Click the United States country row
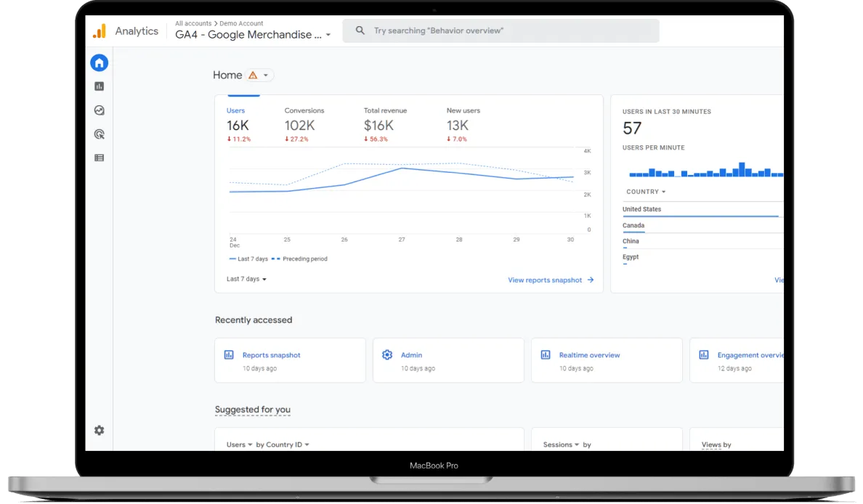Screen dimensions: 863x504 pyautogui.click(x=703, y=211)
